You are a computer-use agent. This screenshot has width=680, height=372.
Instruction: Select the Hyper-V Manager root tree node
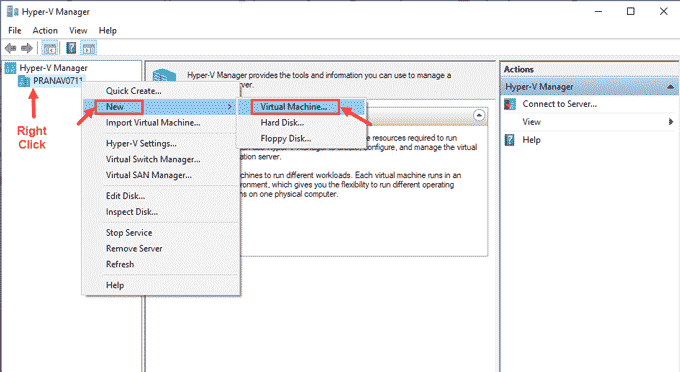tap(53, 68)
